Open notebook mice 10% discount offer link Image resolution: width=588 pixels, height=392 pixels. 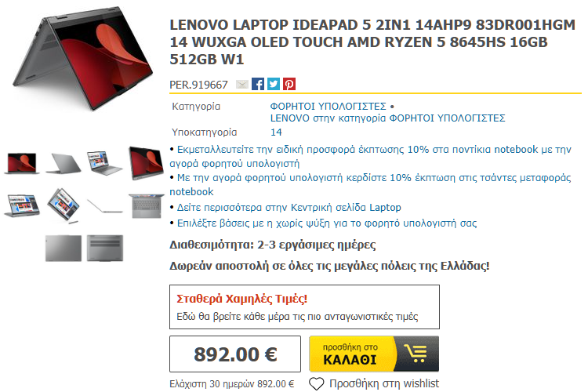pos(370,157)
